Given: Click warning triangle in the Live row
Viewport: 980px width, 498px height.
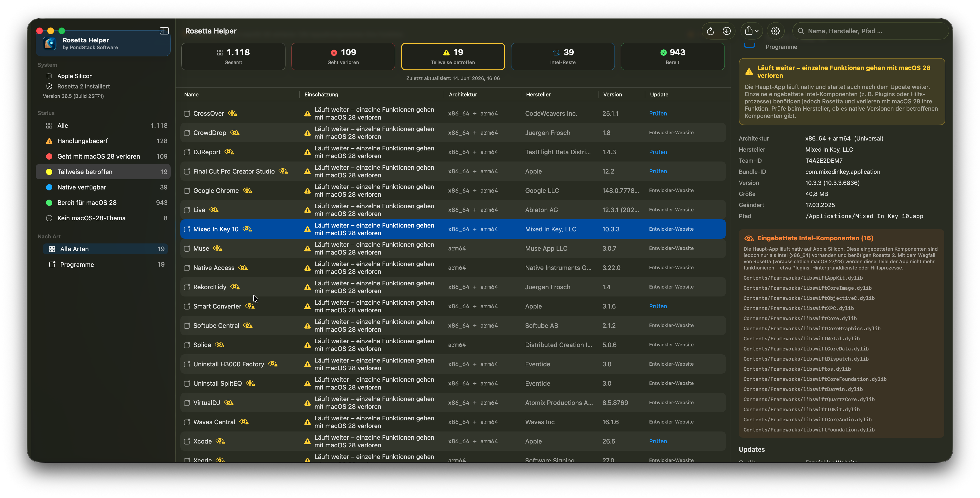Looking at the screenshot, I should tap(307, 210).
